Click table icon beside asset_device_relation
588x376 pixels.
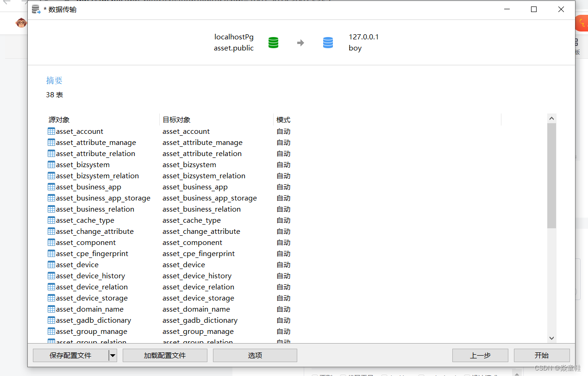51,287
